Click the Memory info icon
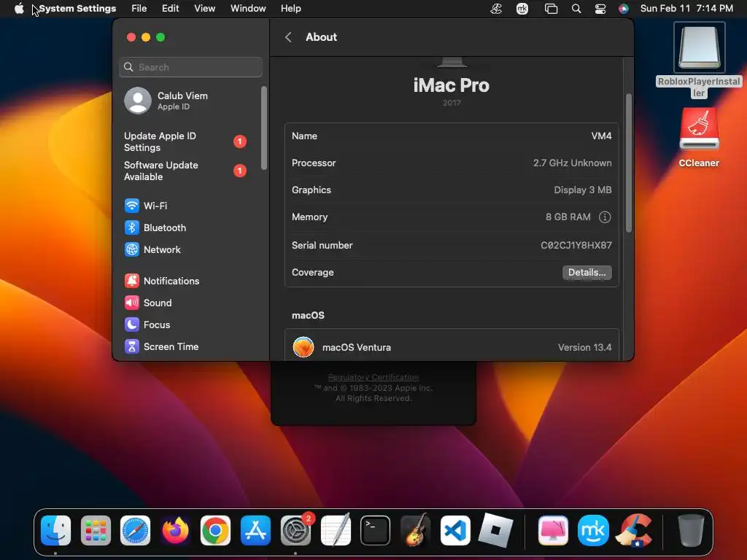 tap(605, 217)
